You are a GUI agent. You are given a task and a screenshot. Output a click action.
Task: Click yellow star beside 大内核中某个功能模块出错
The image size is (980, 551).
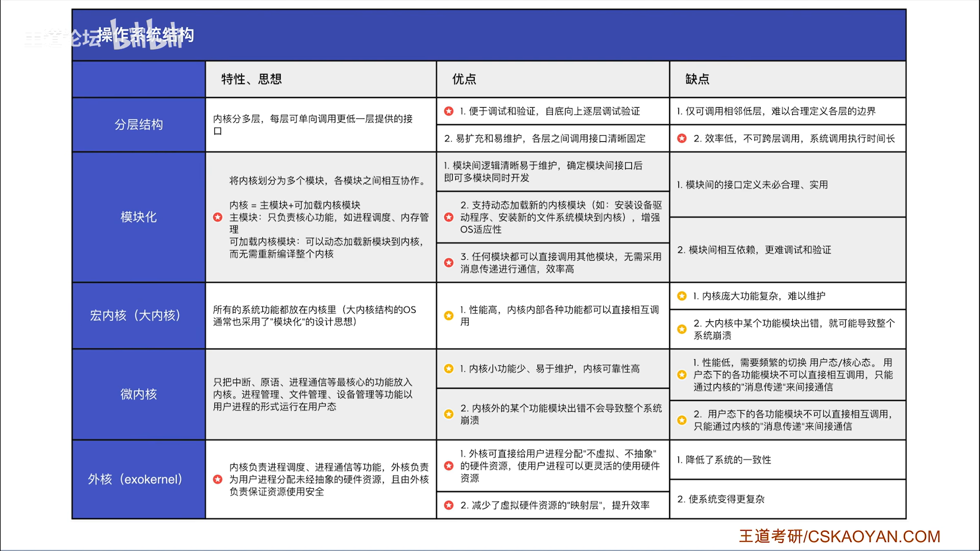point(682,329)
